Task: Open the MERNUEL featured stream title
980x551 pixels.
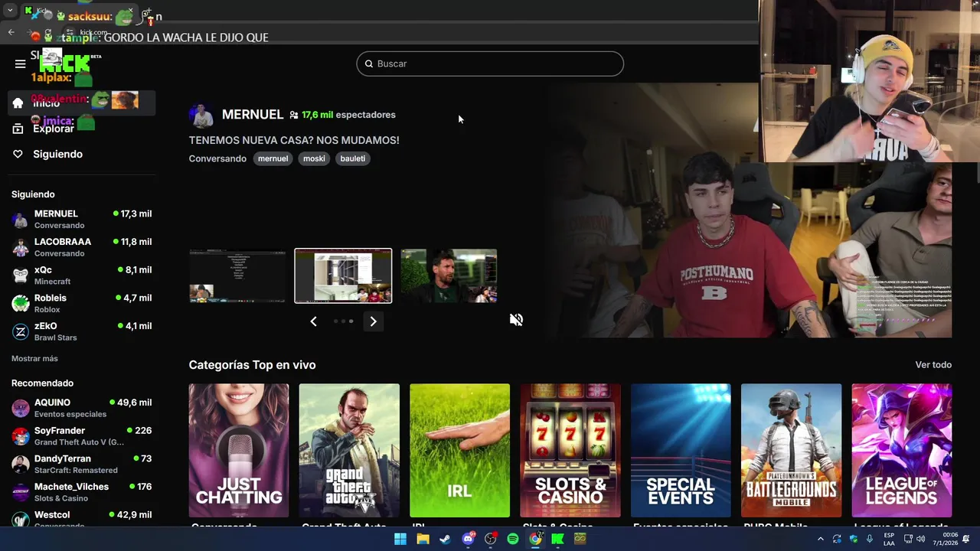Action: (x=294, y=140)
